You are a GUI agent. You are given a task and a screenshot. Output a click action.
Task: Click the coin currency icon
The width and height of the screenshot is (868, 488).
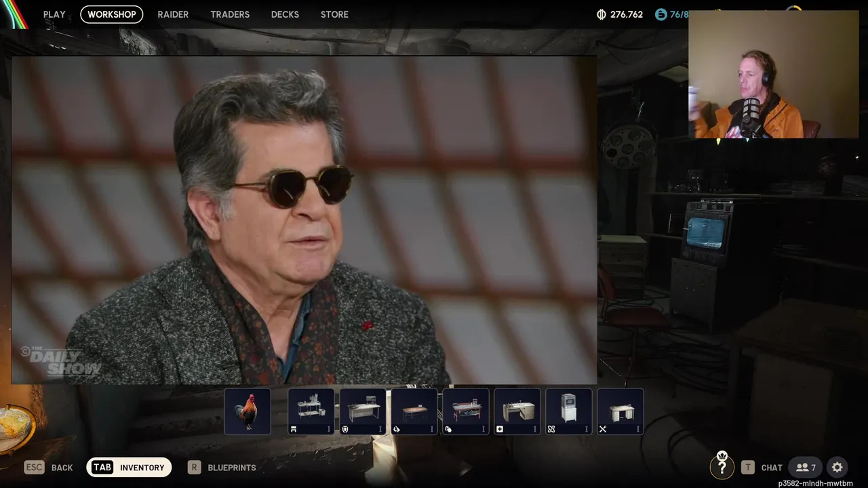pyautogui.click(x=601, y=14)
